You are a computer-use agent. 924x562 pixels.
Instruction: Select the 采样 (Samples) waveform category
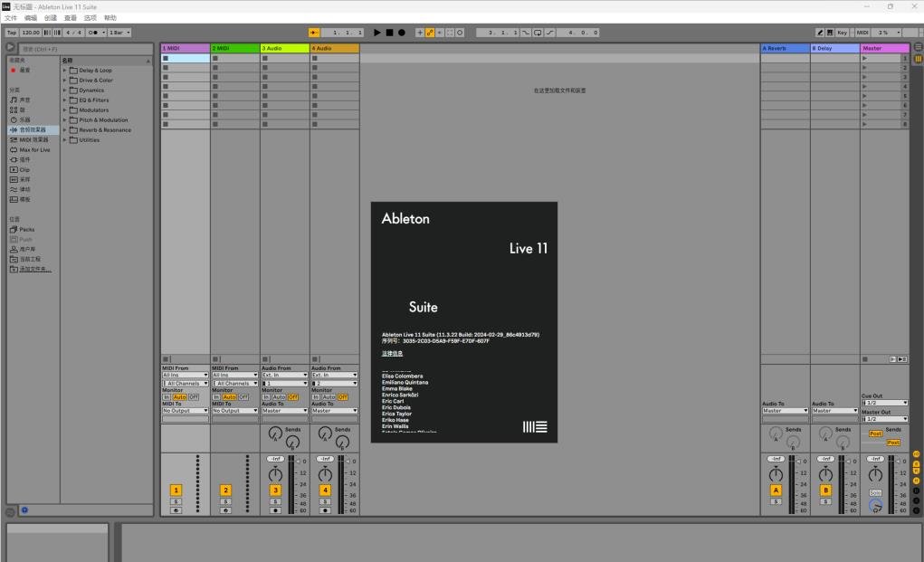pyautogui.click(x=20, y=180)
